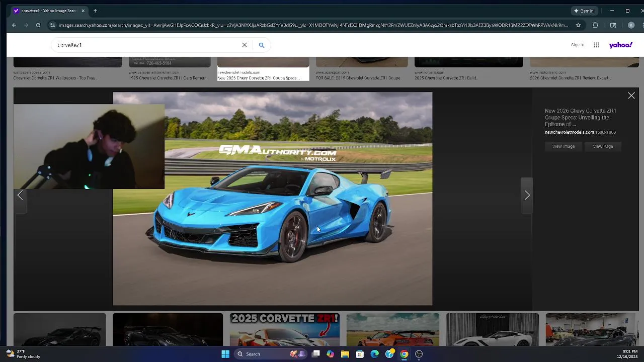Image resolution: width=644 pixels, height=362 pixels.
Task: Click into the corvettezr1 search field
Action: tap(146, 45)
